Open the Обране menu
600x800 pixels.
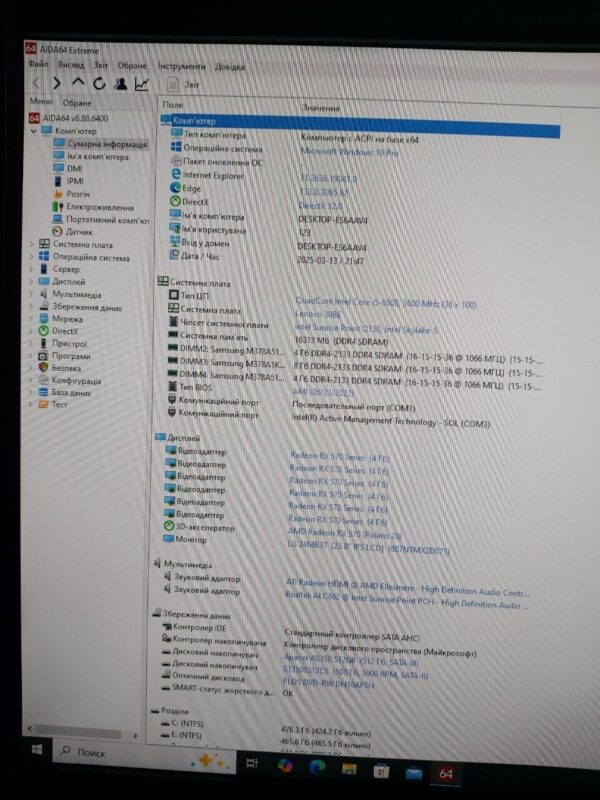[x=132, y=66]
